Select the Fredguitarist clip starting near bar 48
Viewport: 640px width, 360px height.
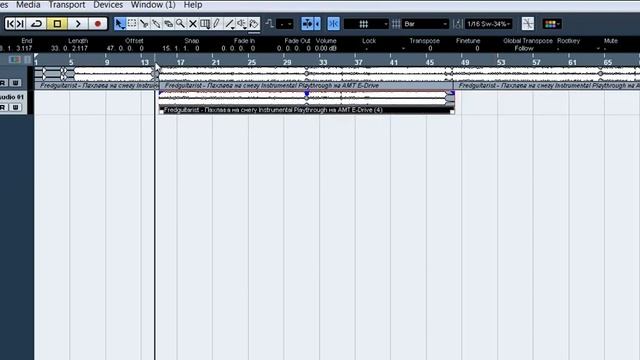547,78
